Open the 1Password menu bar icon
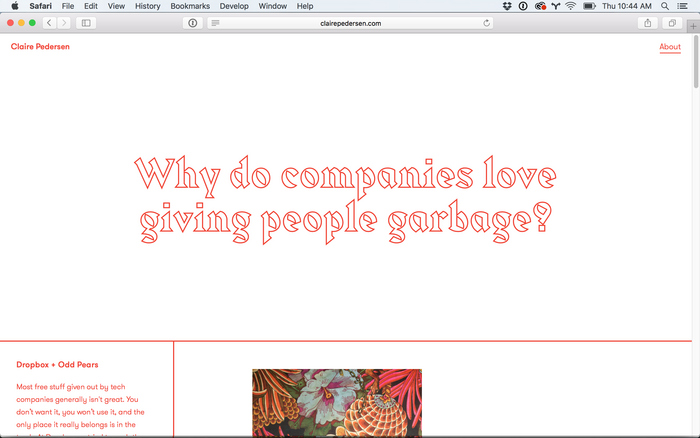700x438 pixels. click(523, 6)
